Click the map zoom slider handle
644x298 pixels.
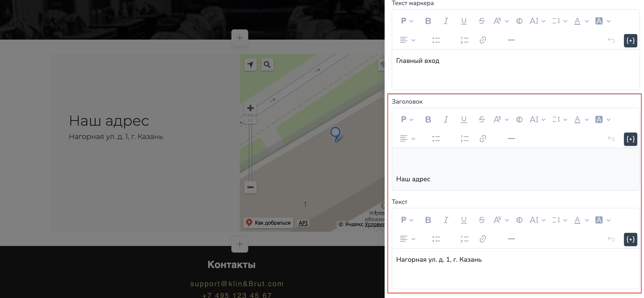[x=250, y=121]
